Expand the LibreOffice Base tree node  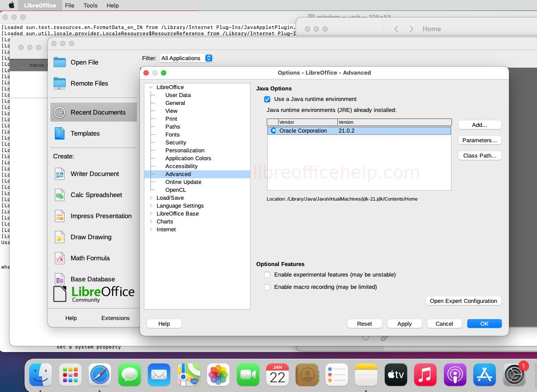pyautogui.click(x=151, y=214)
